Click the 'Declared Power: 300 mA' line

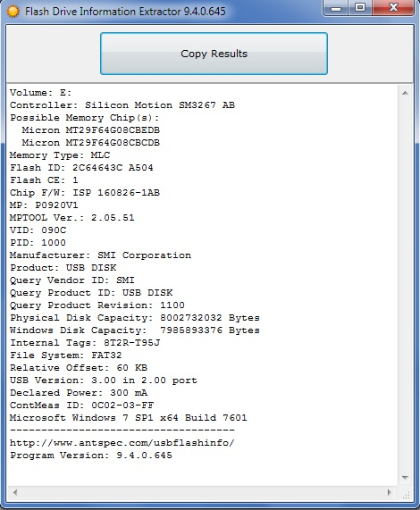(x=79, y=393)
